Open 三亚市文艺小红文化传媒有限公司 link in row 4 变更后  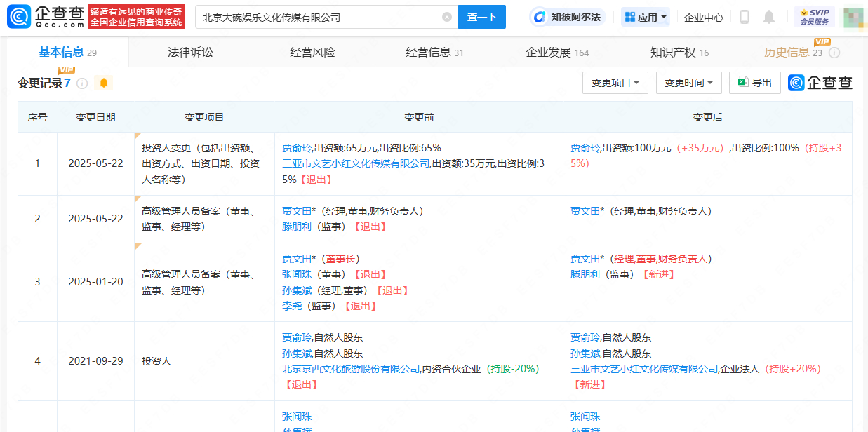(644, 369)
